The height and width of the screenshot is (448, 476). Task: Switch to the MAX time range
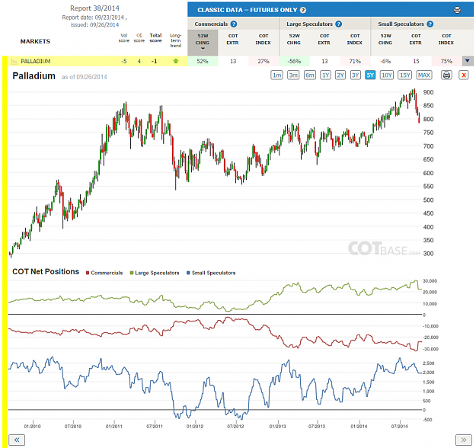coord(423,75)
